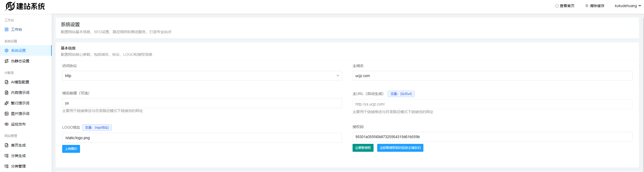Click the 授权码 input field
Screen dimensions: 644x172
[x=492, y=137]
